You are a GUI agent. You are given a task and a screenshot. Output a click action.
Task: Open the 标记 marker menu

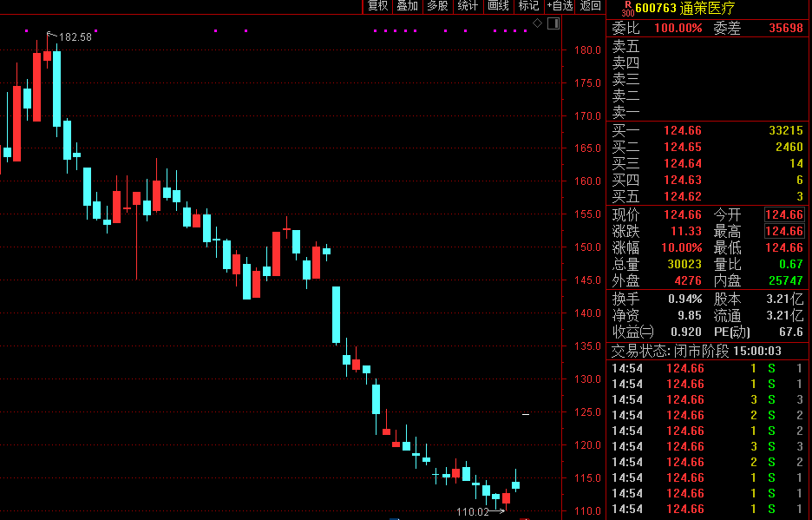pyautogui.click(x=528, y=6)
